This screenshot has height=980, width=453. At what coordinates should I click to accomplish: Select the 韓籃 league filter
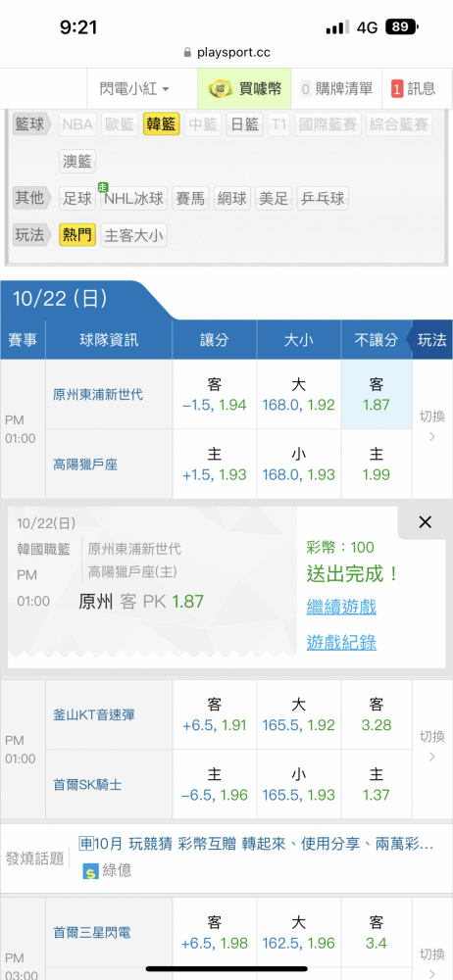coord(162,124)
